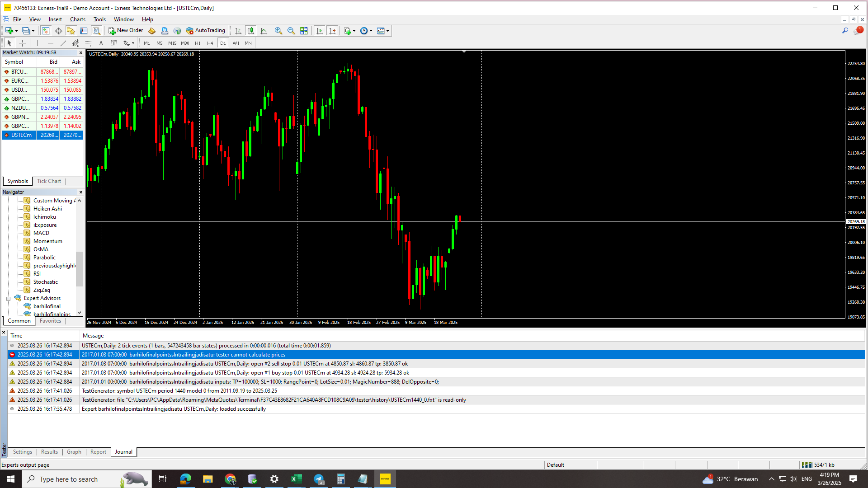Viewport: 868px width, 488px height.
Task: Select the cursor arrow tool
Action: tap(9, 43)
